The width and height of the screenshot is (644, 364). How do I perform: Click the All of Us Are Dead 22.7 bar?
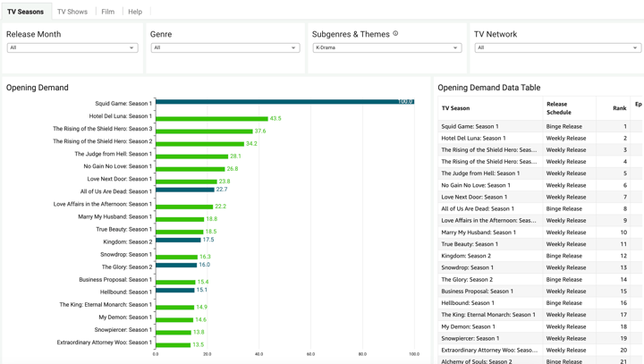[185, 190]
